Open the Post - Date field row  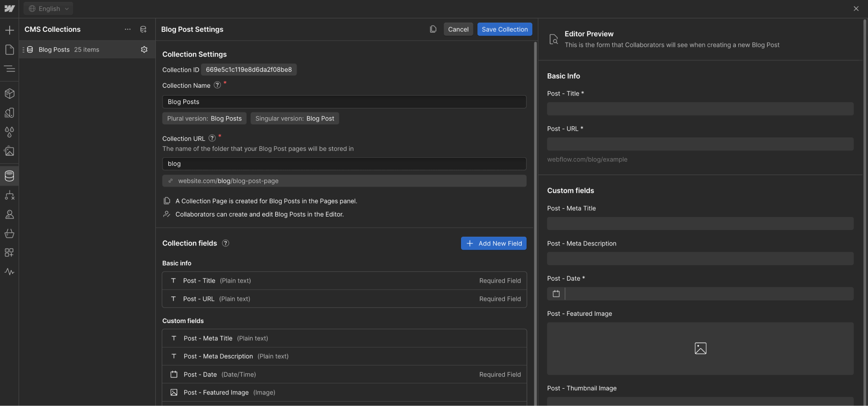(344, 375)
